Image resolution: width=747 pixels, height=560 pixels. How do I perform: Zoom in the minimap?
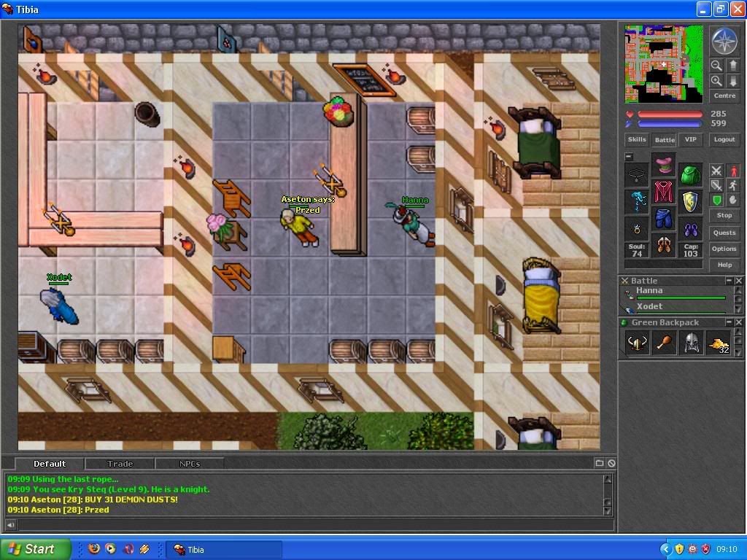click(716, 81)
